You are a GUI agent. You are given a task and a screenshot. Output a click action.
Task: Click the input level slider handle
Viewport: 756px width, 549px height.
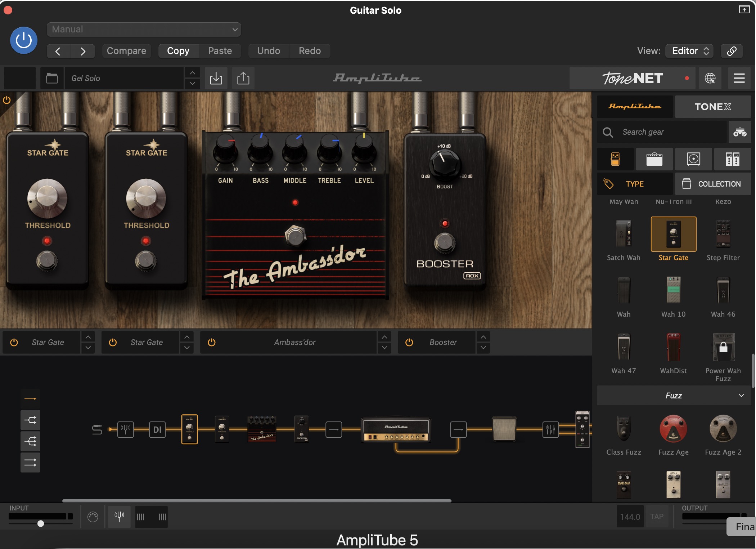click(41, 523)
